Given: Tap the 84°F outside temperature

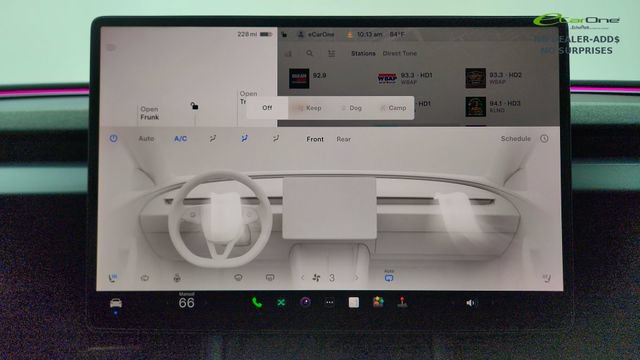Looking at the screenshot, I should point(397,35).
